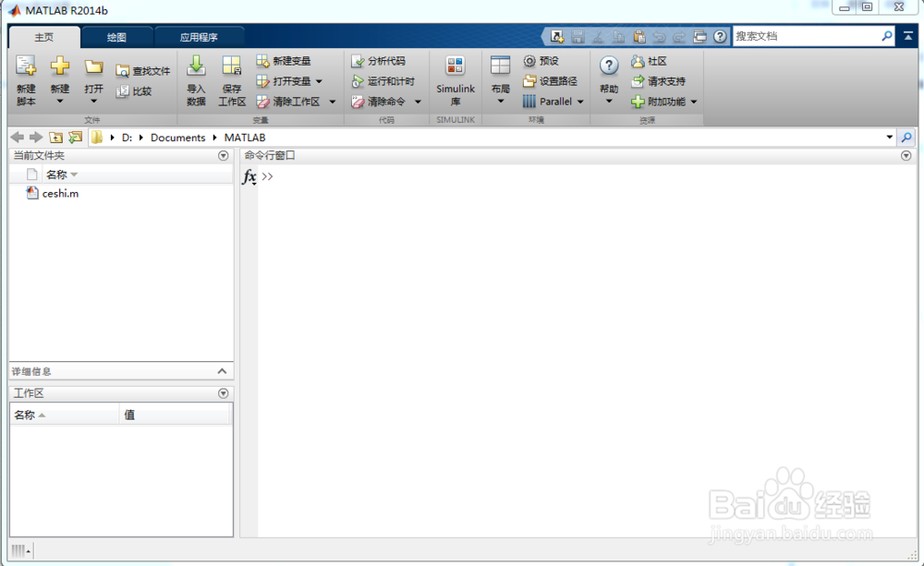The height and width of the screenshot is (566, 924).
Task: Click the Documents path segment
Action: 178,138
